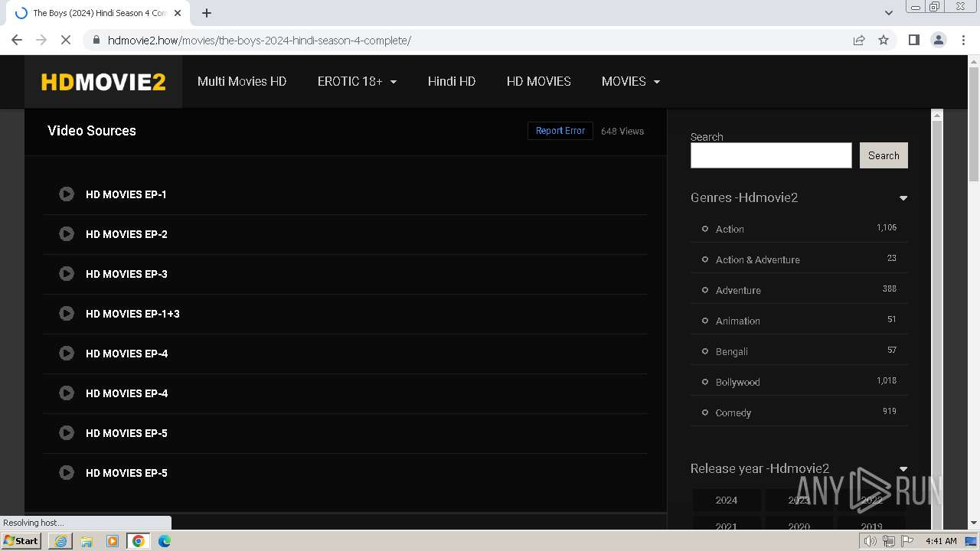This screenshot has height=551, width=980.
Task: Click the 648 Views counter text
Action: click(622, 131)
